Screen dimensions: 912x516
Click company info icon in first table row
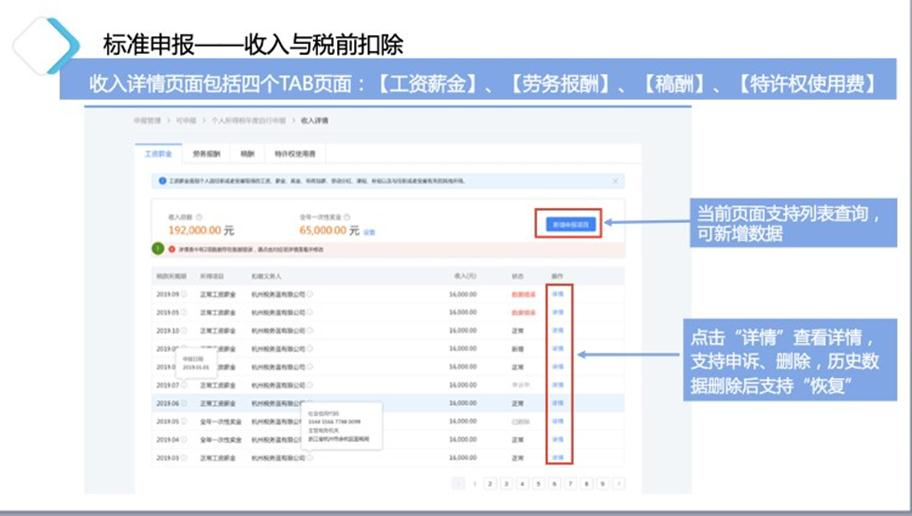[x=311, y=294]
